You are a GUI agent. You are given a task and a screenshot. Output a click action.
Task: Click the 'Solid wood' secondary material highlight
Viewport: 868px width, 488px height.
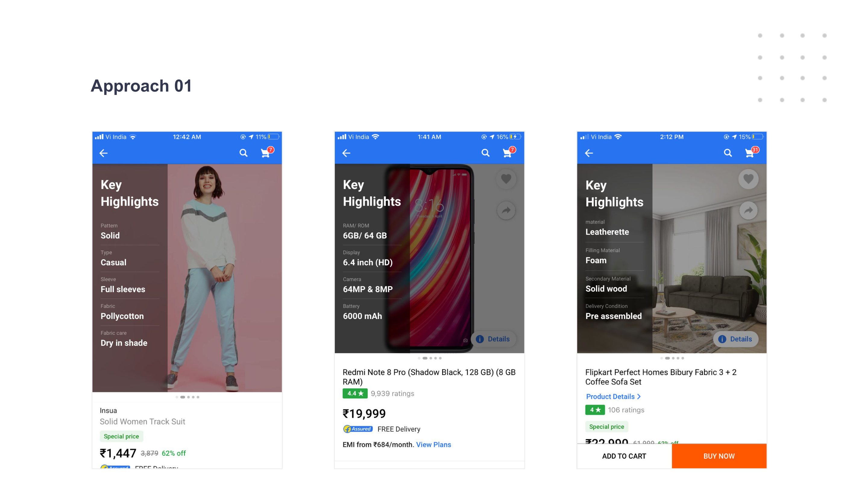(x=606, y=289)
